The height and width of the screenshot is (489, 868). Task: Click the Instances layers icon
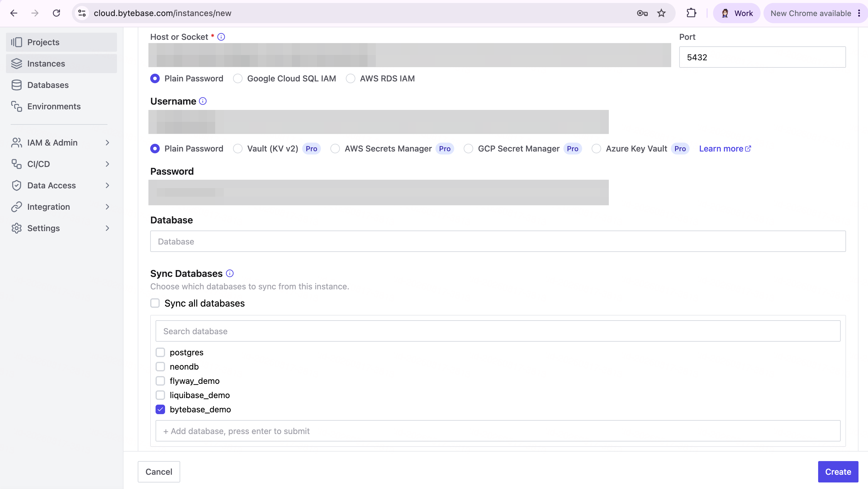click(17, 63)
